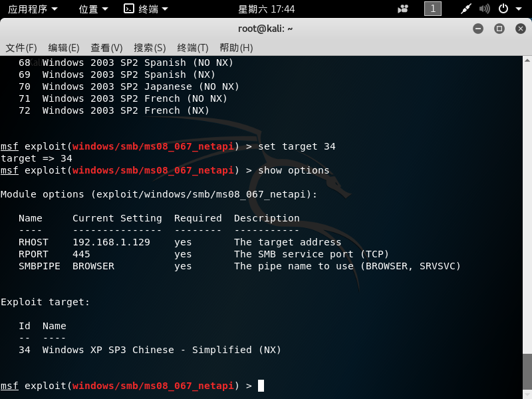Open the clock showing 星期六 17:44
Viewport: 532px width, 399px height.
[267, 9]
